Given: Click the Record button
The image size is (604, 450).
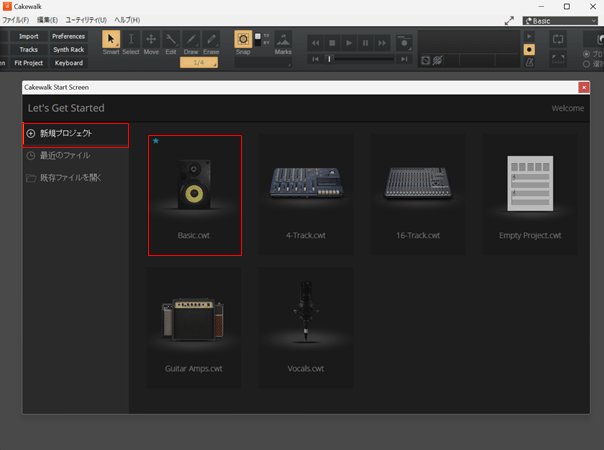Looking at the screenshot, I should (x=404, y=43).
